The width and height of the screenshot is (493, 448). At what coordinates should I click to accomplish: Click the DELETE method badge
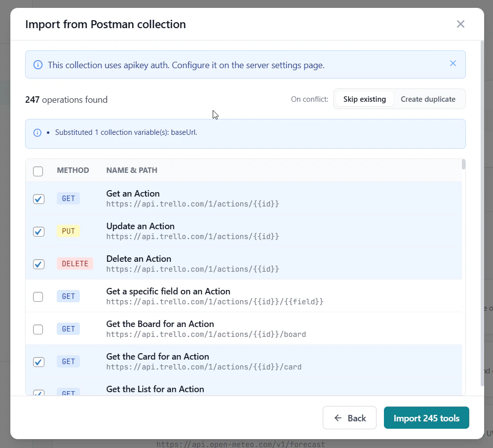click(x=75, y=264)
